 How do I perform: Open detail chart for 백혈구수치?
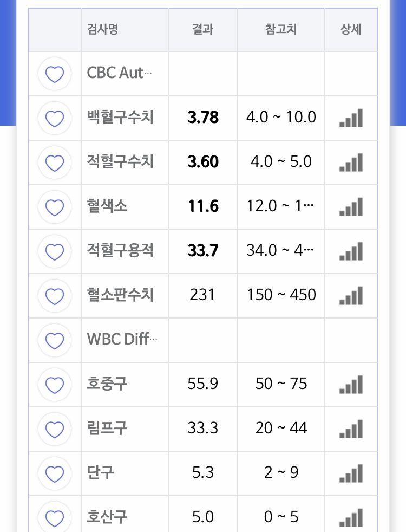[351, 118]
